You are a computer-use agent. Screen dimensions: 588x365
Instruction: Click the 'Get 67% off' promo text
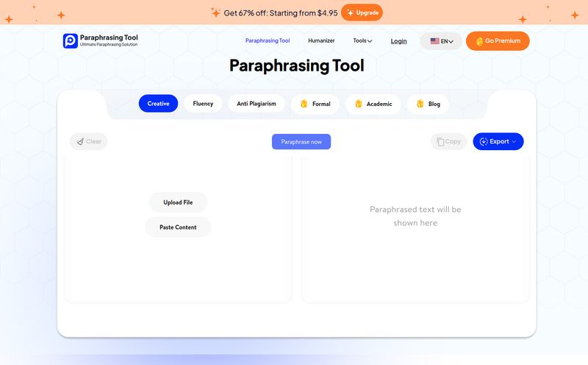(281, 13)
